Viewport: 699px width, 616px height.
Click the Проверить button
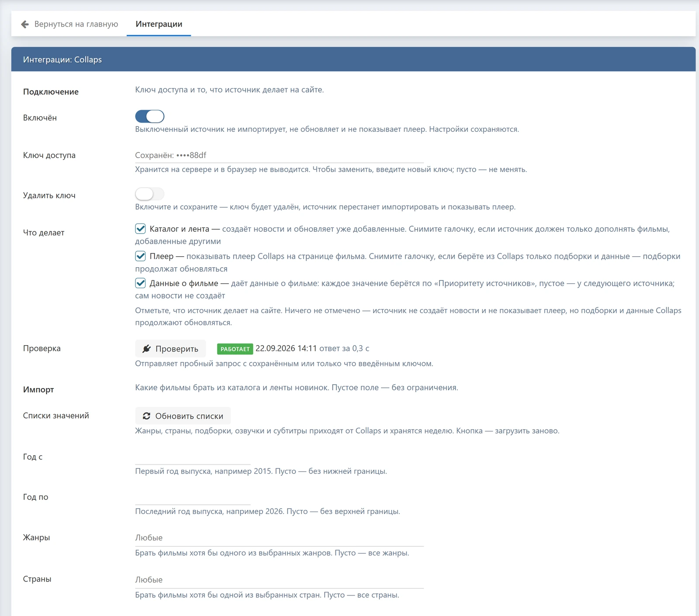[170, 348]
